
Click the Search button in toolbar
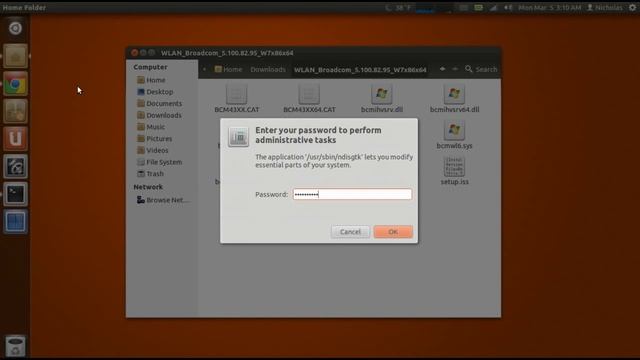[481, 69]
